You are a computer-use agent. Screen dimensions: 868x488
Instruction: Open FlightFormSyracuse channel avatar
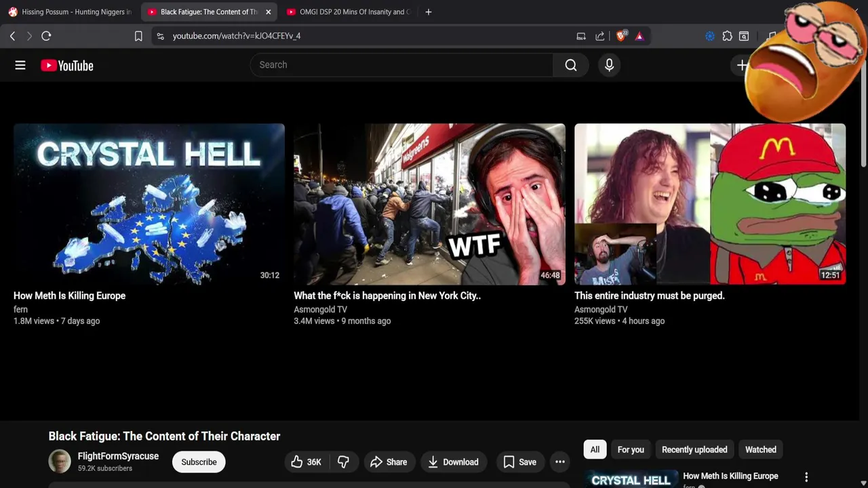[60, 462]
